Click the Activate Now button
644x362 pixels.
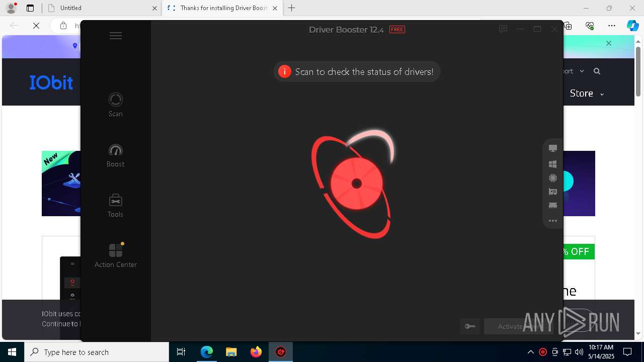(518, 326)
